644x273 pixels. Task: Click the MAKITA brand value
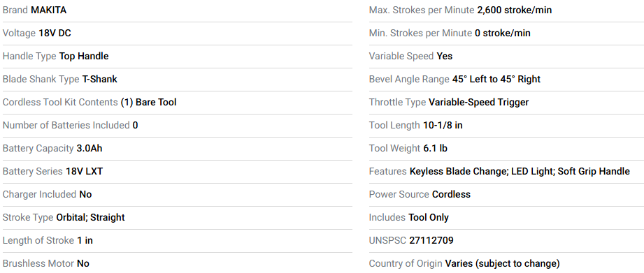[x=48, y=10]
